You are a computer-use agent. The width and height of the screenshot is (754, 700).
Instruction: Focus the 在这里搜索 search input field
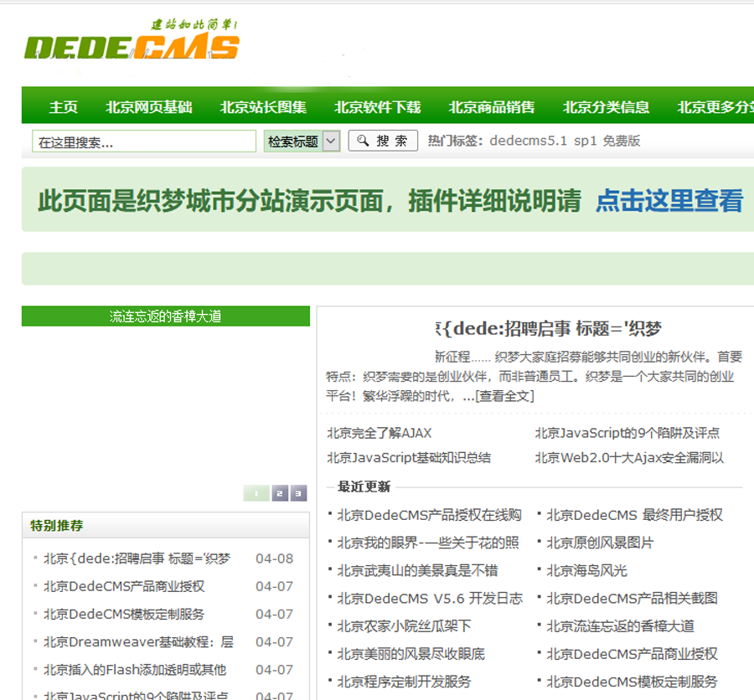(143, 142)
